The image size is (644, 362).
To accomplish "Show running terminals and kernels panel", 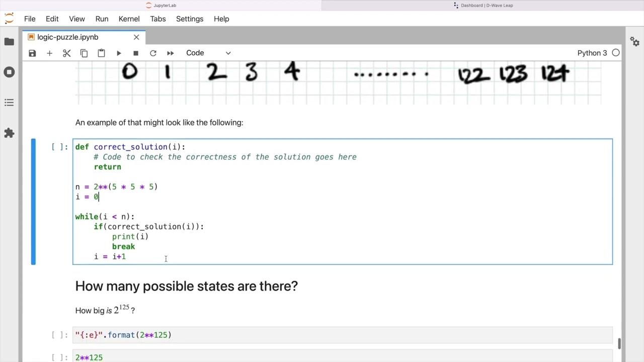I will (x=9, y=72).
